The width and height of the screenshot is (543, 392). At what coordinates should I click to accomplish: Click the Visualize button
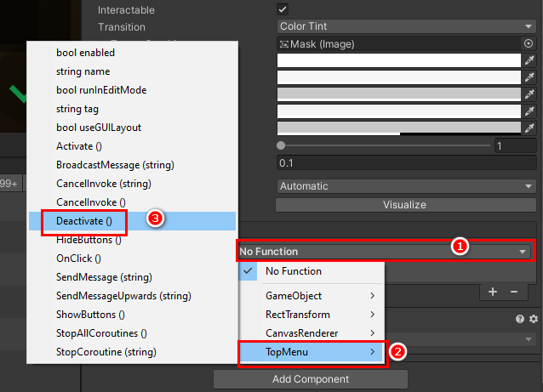point(405,205)
